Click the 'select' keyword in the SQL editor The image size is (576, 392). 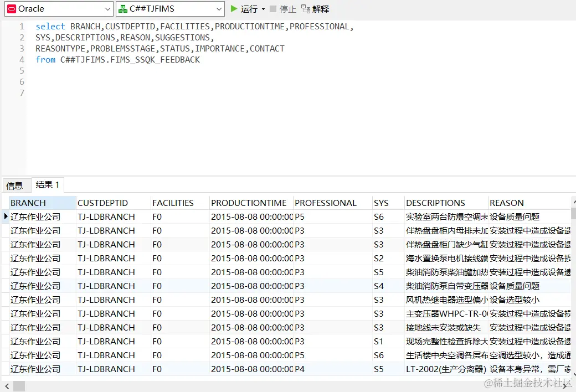50,27
